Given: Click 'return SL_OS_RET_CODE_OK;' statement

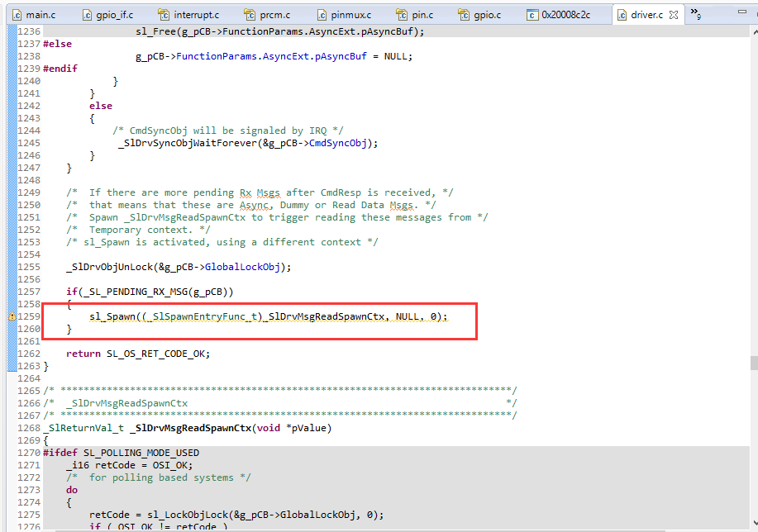Looking at the screenshot, I should 138,354.
